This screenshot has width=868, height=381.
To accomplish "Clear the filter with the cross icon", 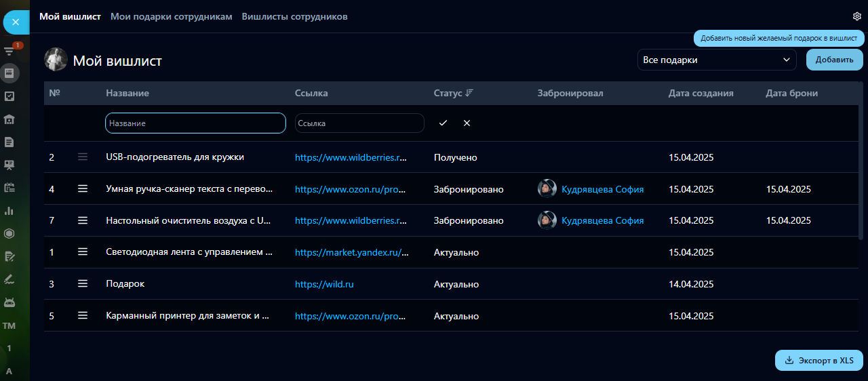I will pyautogui.click(x=467, y=123).
